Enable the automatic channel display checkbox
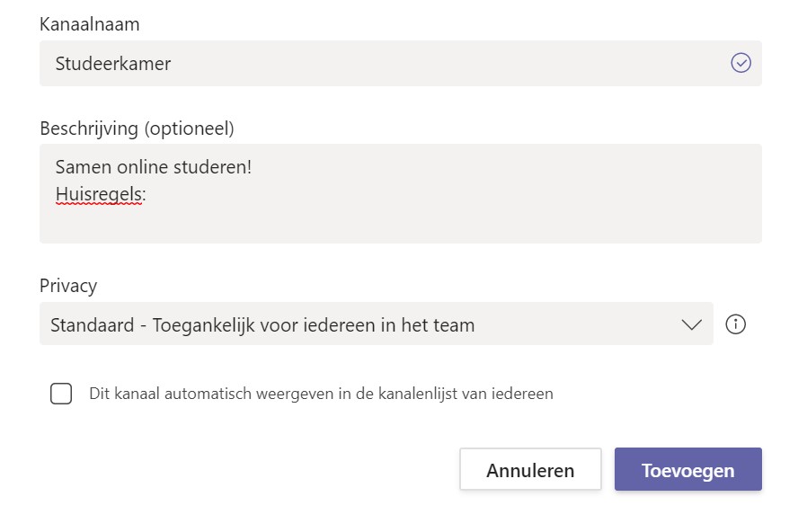Viewport: 798px width, 532px height. click(x=61, y=394)
